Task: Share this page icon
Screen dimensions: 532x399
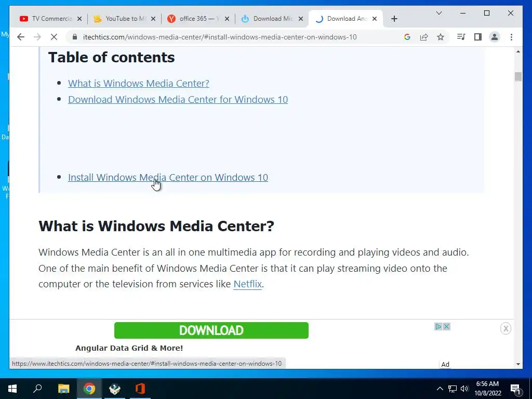Action: (x=424, y=37)
